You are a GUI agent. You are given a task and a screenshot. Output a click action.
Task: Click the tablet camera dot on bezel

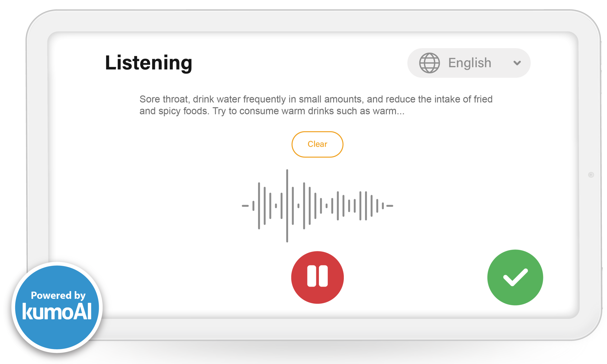pyautogui.click(x=591, y=175)
